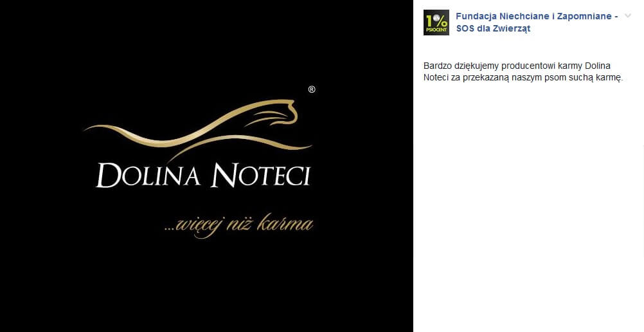Click empty white panel below the caption
Viewport: 644px width, 332px height.
528,206
